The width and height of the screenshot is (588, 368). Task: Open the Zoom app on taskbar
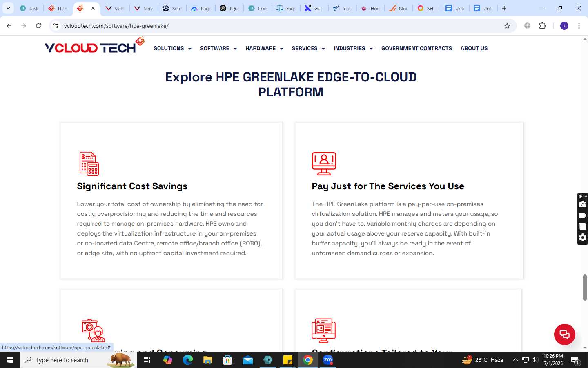328,360
